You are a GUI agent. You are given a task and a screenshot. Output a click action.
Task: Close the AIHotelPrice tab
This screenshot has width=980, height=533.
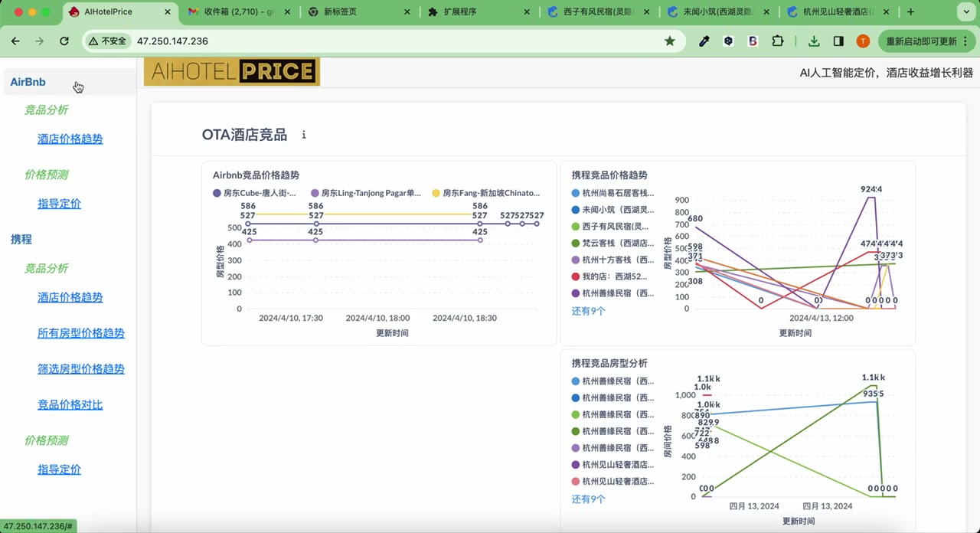[168, 12]
